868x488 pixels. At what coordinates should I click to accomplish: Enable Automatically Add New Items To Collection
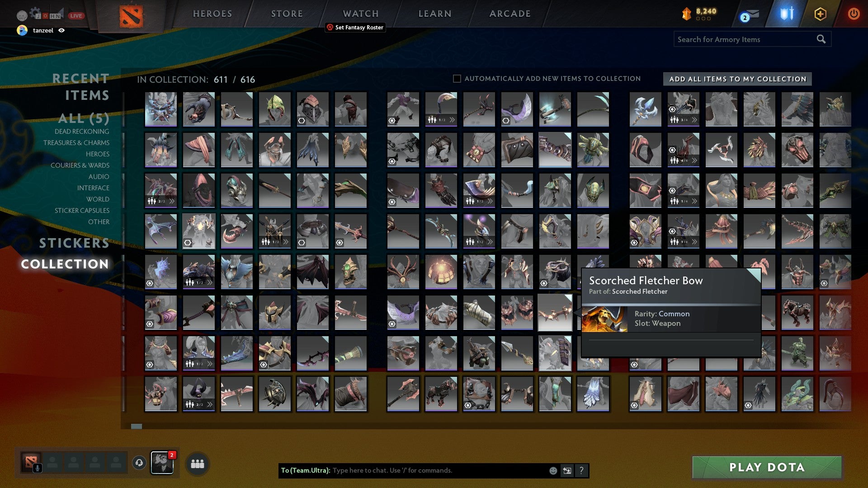[x=457, y=78]
